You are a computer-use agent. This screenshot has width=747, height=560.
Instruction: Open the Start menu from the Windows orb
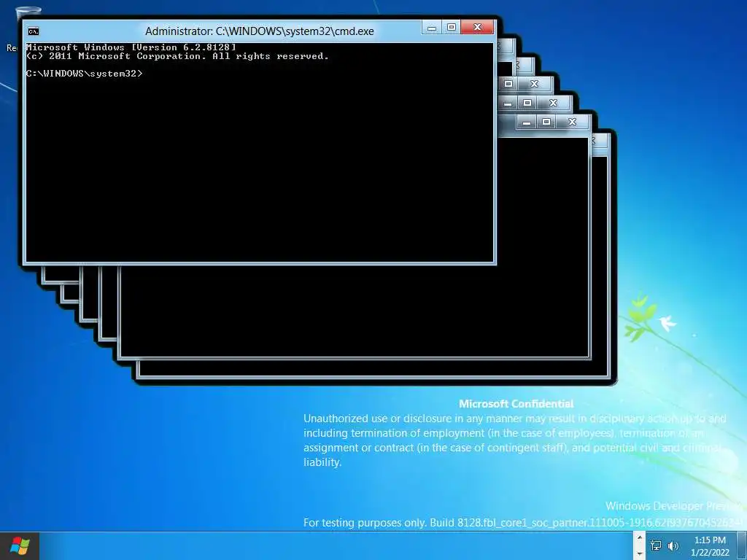coord(20,545)
